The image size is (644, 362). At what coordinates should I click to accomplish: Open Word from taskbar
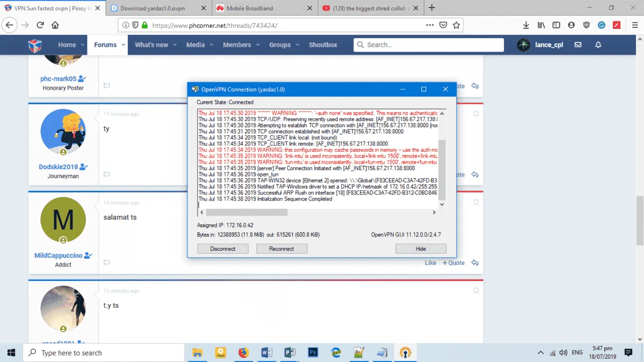point(267,353)
